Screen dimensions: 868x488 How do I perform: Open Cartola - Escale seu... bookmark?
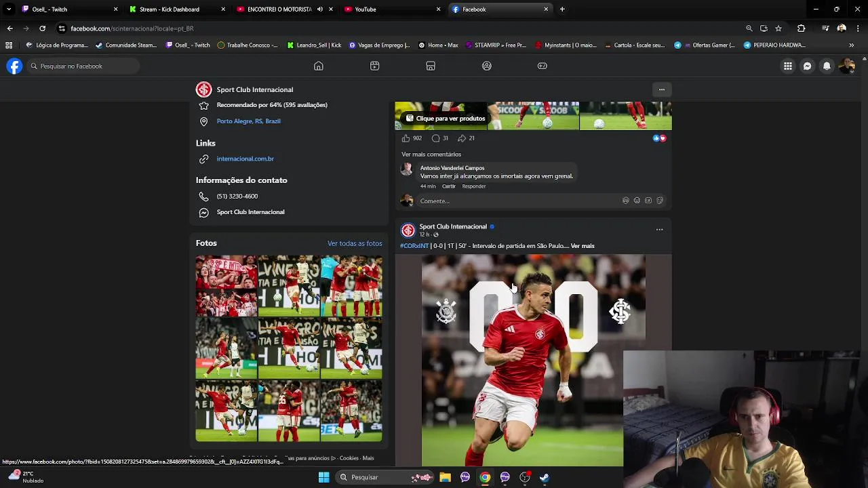[634, 45]
